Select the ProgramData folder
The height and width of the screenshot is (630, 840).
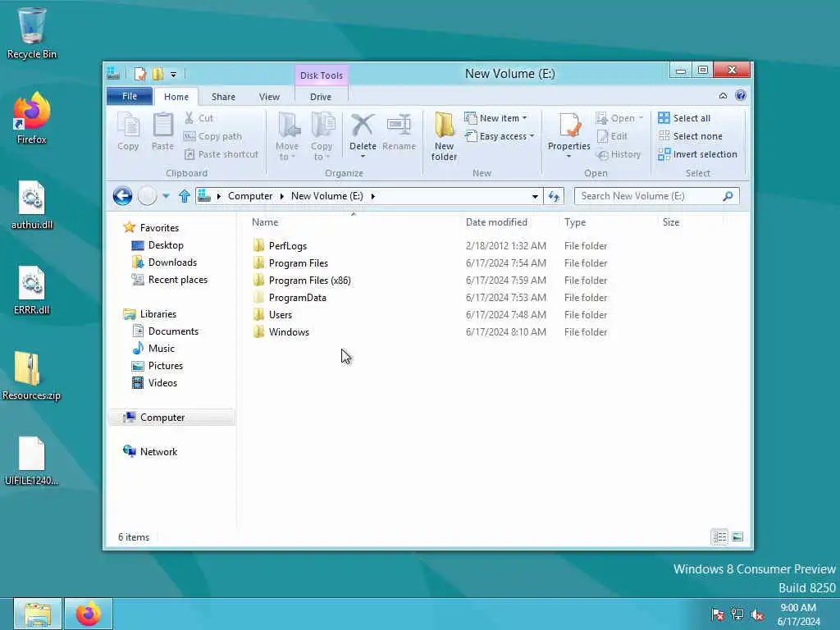click(x=297, y=297)
